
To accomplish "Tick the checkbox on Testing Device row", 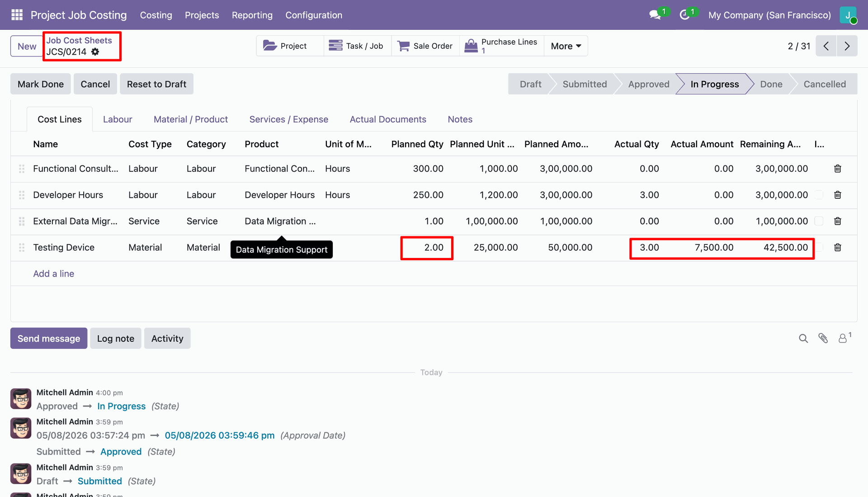I will click(x=819, y=247).
